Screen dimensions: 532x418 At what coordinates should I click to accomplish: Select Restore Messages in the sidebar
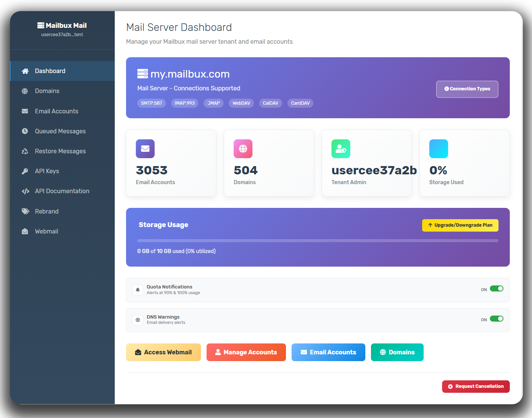click(x=62, y=151)
